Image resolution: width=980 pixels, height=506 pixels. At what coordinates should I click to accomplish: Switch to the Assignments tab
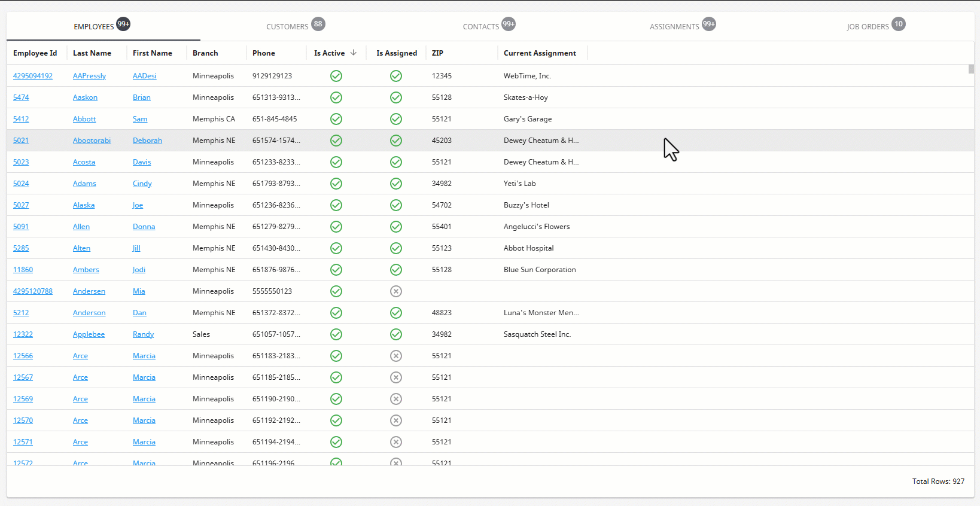pos(674,26)
